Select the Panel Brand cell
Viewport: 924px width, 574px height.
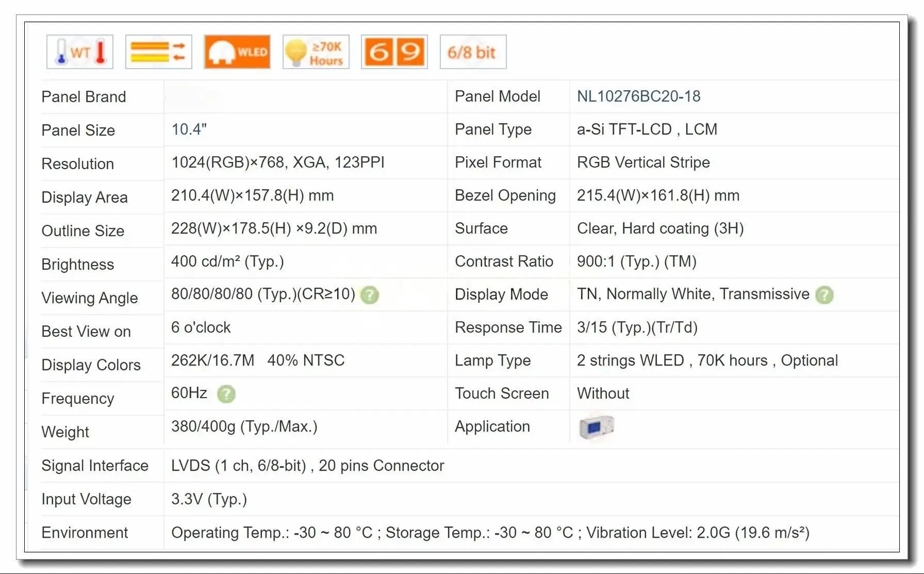click(x=84, y=96)
